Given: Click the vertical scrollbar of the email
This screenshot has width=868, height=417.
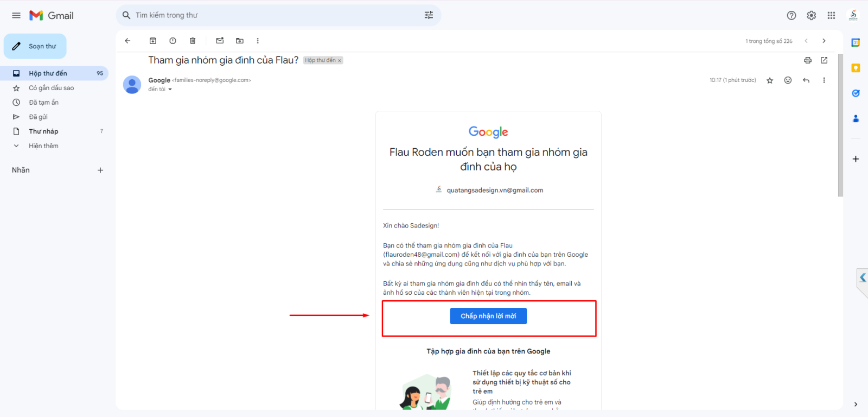Looking at the screenshot, I should (840, 125).
